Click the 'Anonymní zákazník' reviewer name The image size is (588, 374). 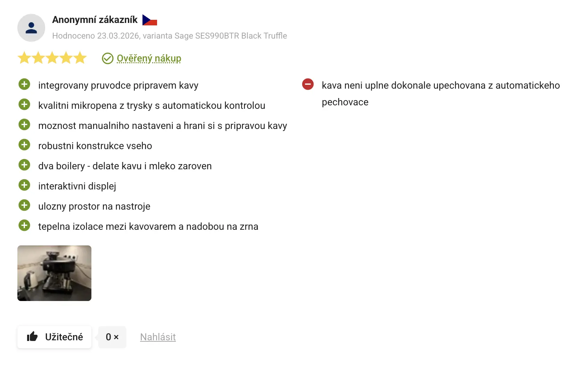pos(95,20)
